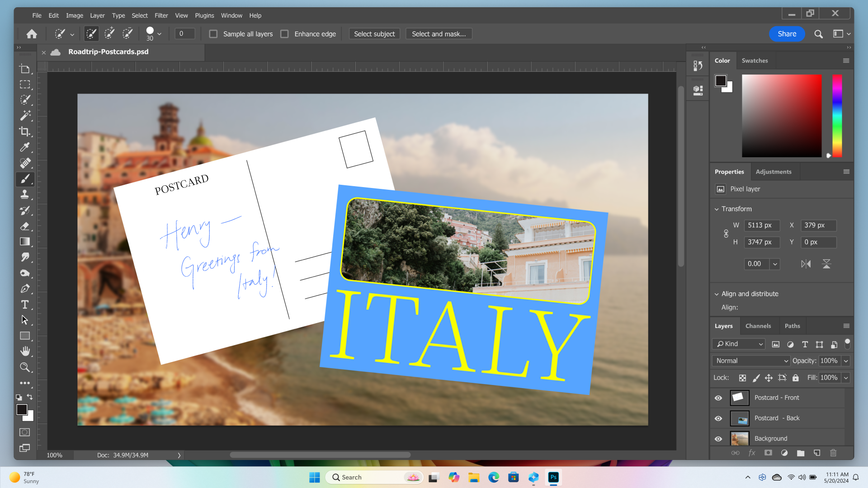Click Subtract from selection brush mode
This screenshot has width=868, height=488.
tap(128, 33)
